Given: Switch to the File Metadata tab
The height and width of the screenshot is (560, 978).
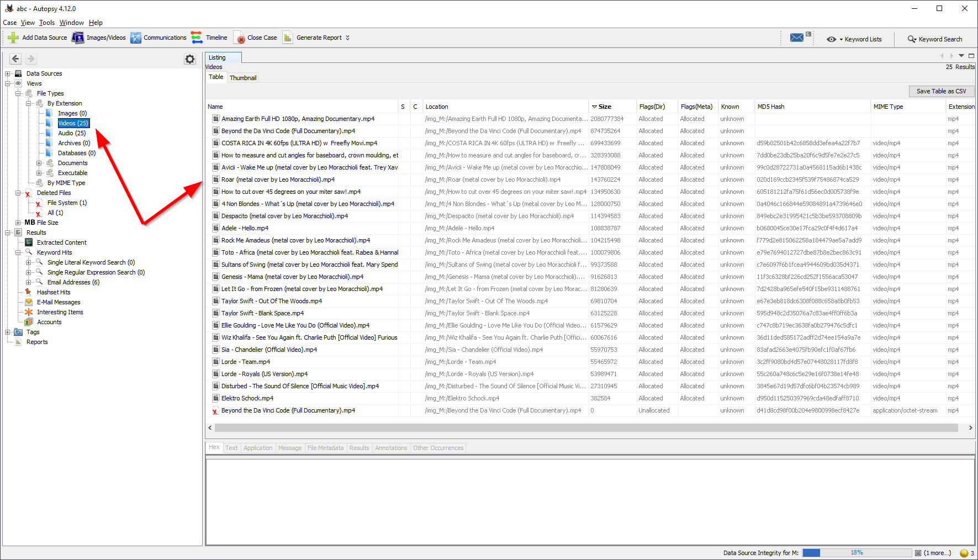Looking at the screenshot, I should (325, 448).
